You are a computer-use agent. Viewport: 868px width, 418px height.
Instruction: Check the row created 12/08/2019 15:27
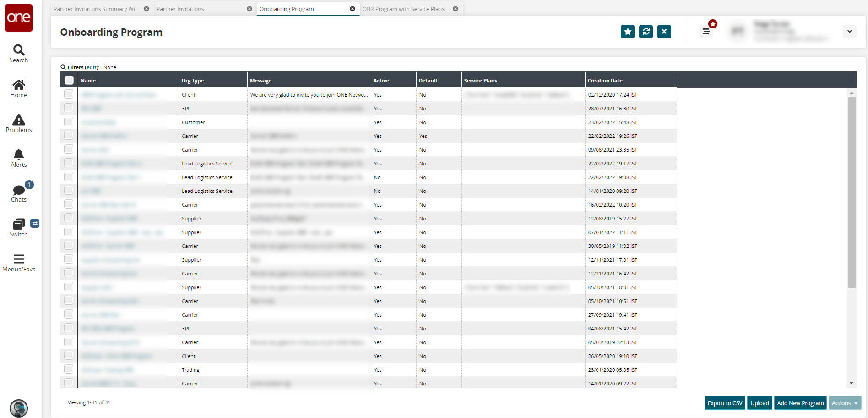[69, 218]
